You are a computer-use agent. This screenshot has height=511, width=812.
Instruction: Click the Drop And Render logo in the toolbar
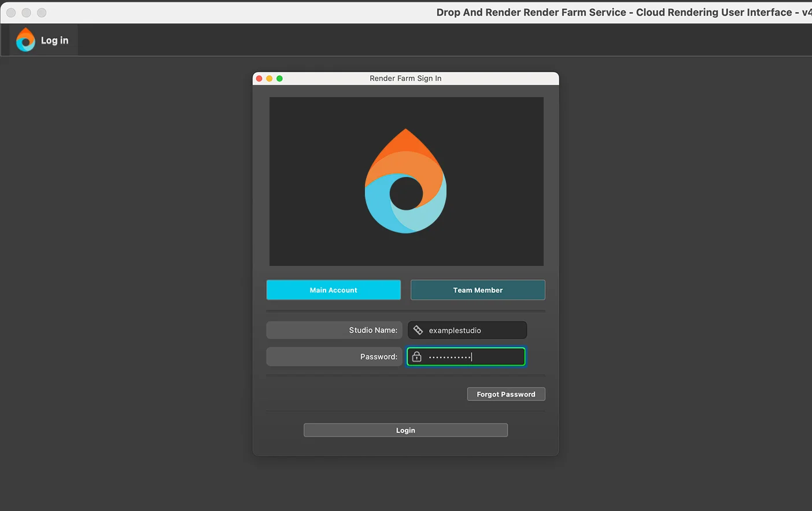[25, 40]
